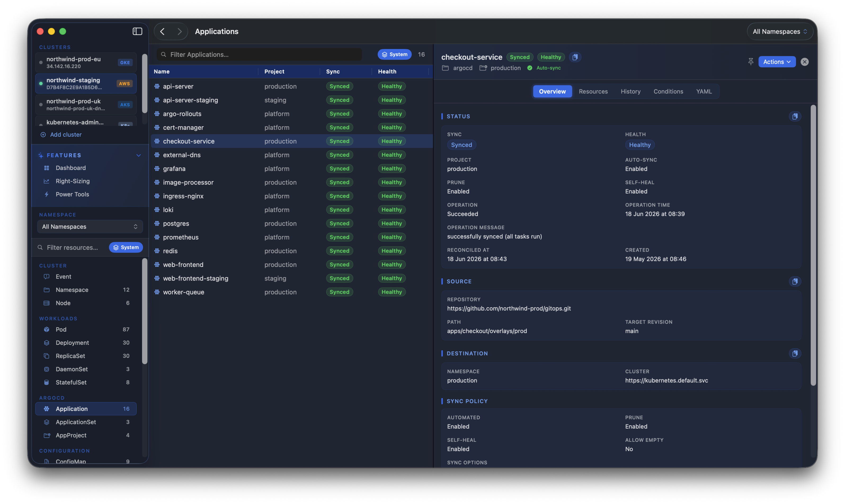Close the checkout-service detail panel
845x504 pixels.
pos(804,62)
